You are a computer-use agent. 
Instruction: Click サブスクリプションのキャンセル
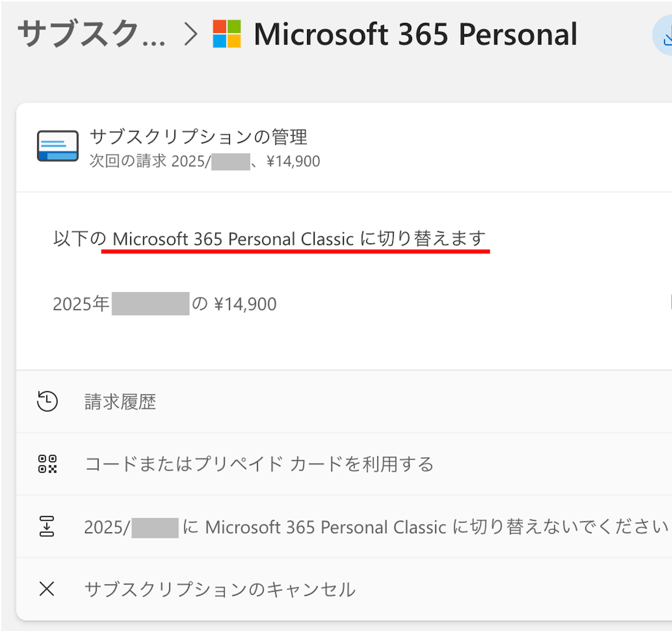[220, 589]
